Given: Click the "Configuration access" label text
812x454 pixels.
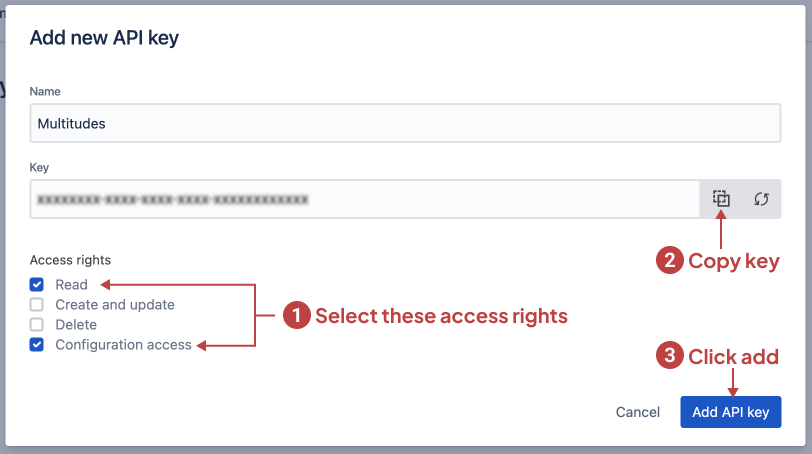Looking at the screenshot, I should pos(123,345).
